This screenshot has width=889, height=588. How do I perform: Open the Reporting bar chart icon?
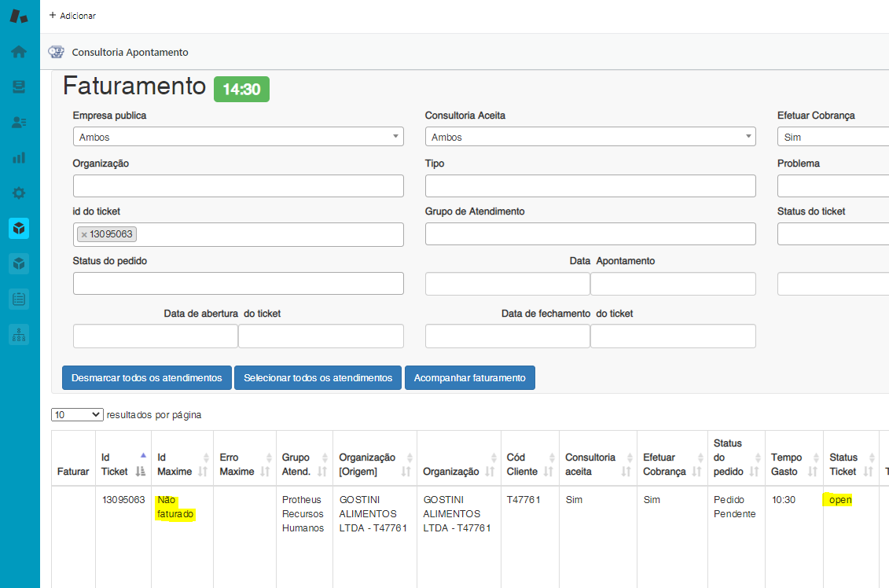[19, 158]
